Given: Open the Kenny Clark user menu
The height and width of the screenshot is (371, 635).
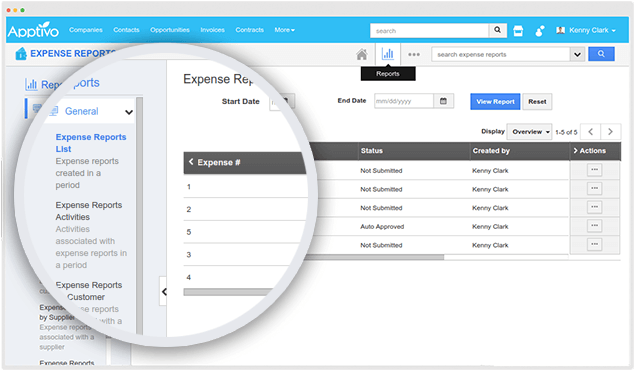Looking at the screenshot, I should [x=586, y=30].
